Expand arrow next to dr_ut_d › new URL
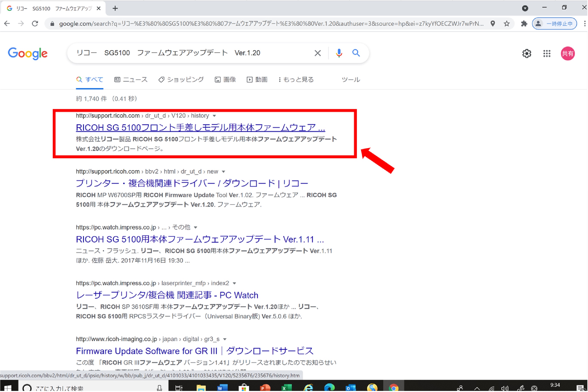The height and width of the screenshot is (392, 588). point(224,172)
